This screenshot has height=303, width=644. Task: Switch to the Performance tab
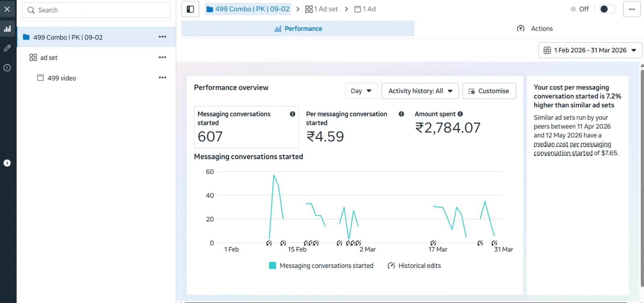[x=298, y=29]
